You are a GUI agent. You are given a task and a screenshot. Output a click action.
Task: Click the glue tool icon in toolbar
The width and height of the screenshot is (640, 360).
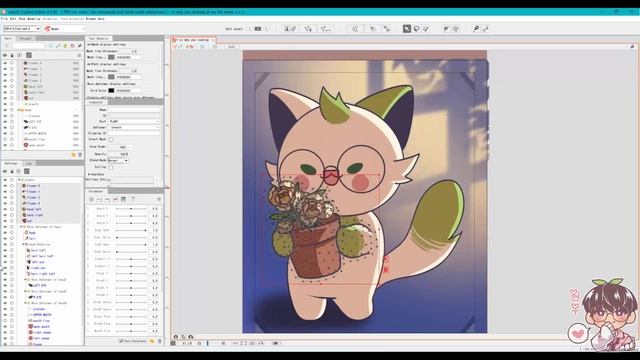point(476,29)
